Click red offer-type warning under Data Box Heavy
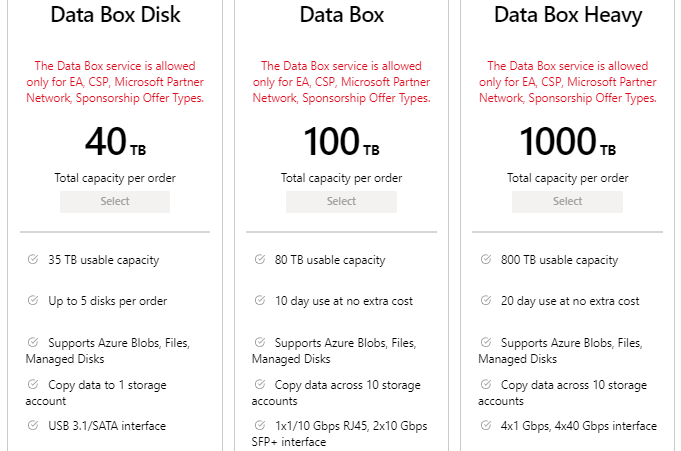This screenshot has width=681, height=451. coord(568,82)
